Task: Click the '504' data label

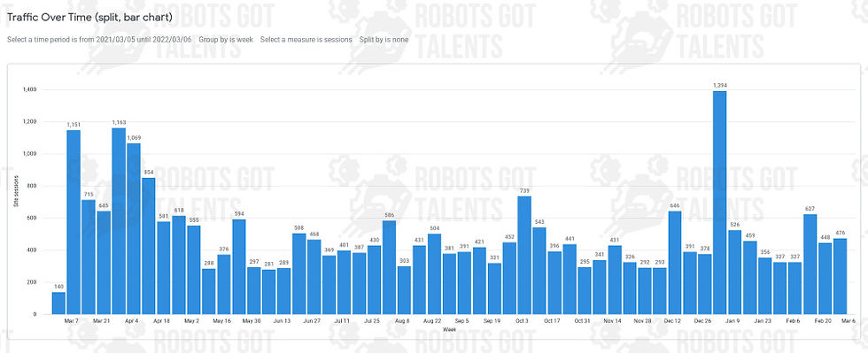Action: (434, 228)
